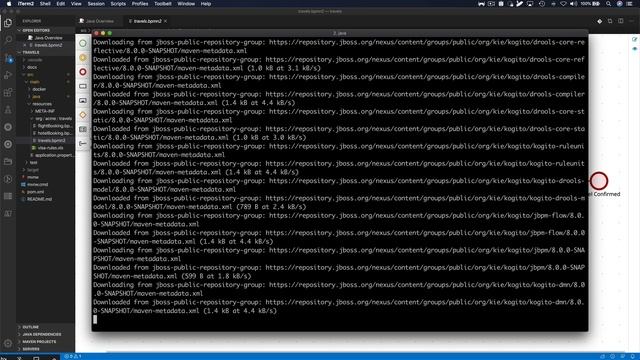Open pom.xml file in explorer

(x=45, y=192)
